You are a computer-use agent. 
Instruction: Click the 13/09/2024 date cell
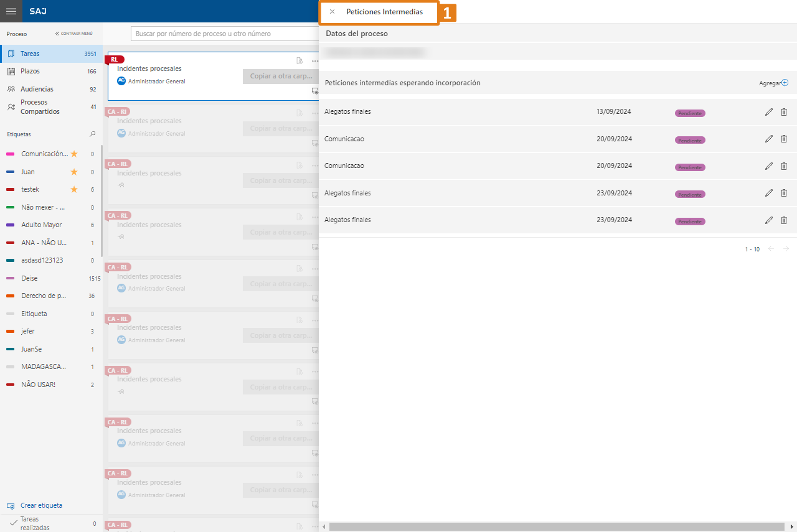click(x=614, y=112)
